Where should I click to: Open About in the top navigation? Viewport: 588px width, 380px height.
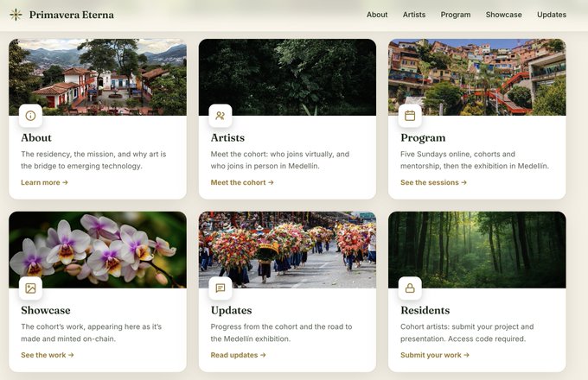tap(377, 15)
